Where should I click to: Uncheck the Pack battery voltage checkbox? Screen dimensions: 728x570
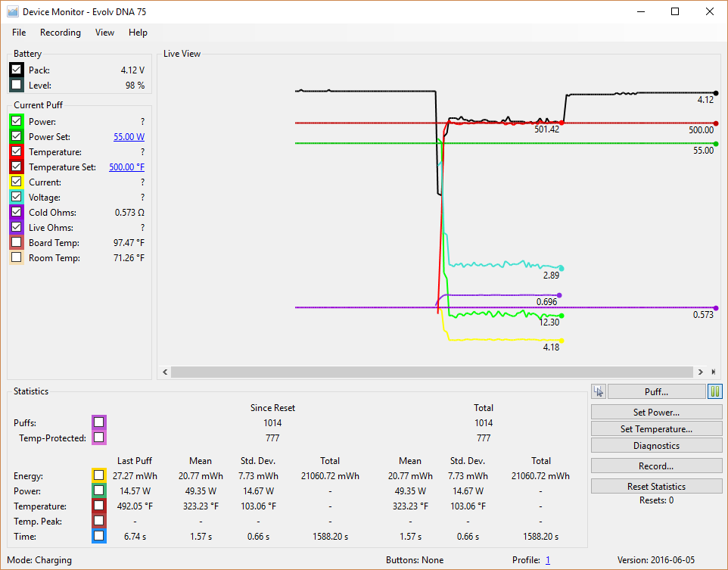pyautogui.click(x=17, y=70)
